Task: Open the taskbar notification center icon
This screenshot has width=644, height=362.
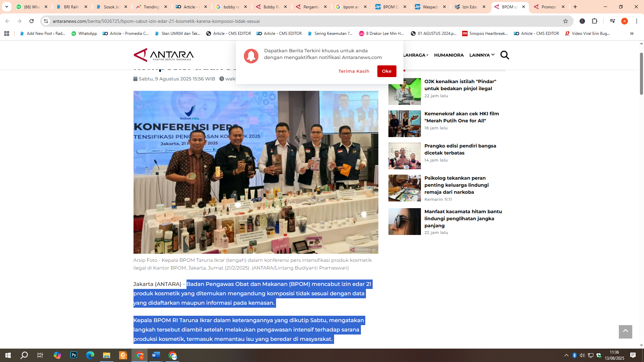Action: coord(633,355)
